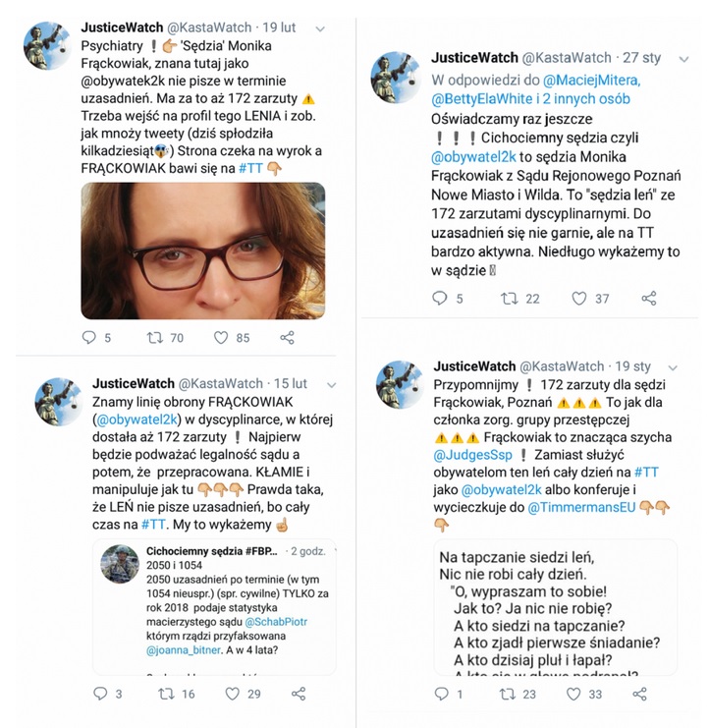Retweet the 19 lut tweet with 70 retweets
Screen dimensions: 709x728
[x=155, y=337]
